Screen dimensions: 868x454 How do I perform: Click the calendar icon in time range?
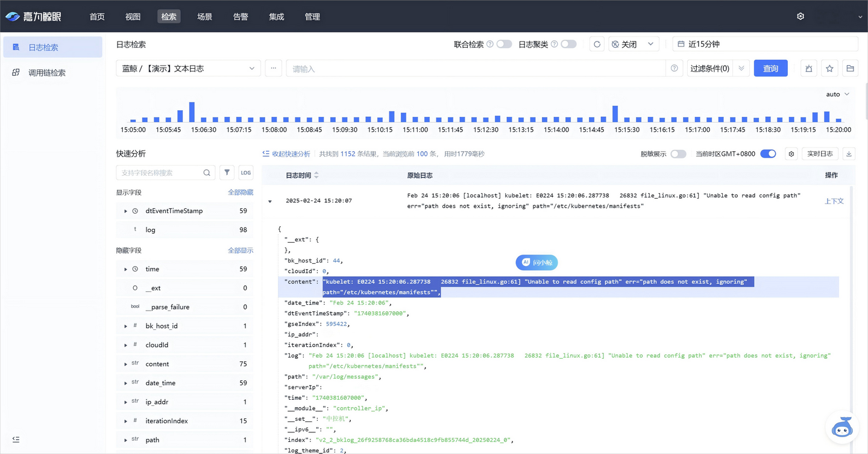pos(681,44)
